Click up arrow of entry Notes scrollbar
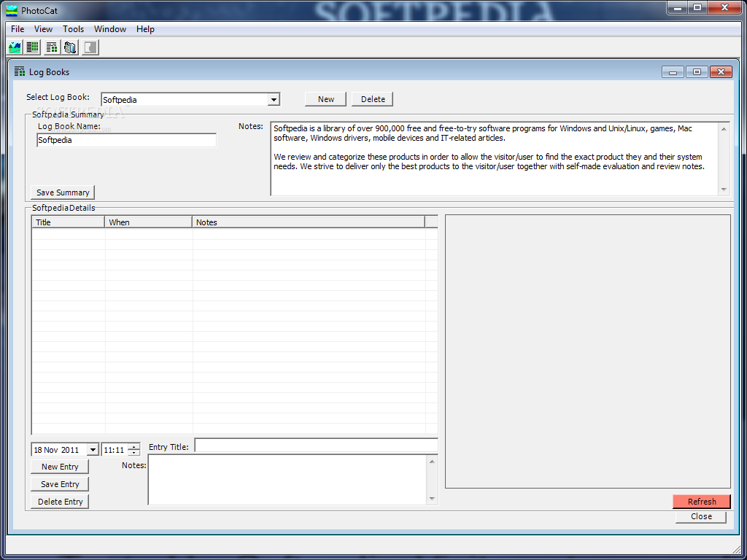The height and width of the screenshot is (560, 747). 432,461
